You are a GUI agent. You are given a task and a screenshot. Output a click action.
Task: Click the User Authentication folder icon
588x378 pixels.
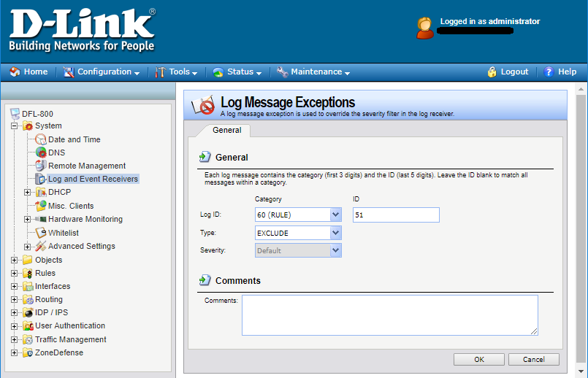click(28, 326)
